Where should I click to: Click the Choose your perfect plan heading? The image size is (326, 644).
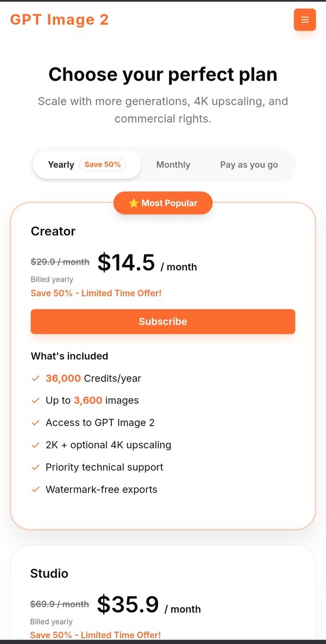pos(163,74)
